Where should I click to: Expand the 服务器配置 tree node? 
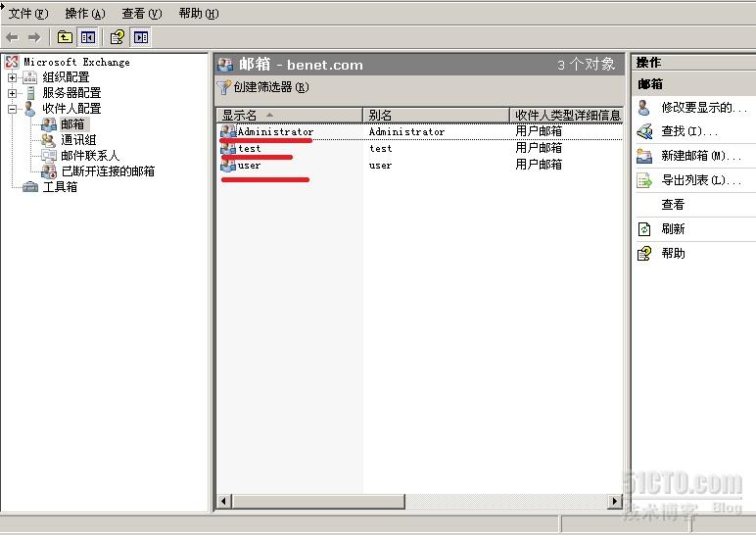[x=12, y=93]
